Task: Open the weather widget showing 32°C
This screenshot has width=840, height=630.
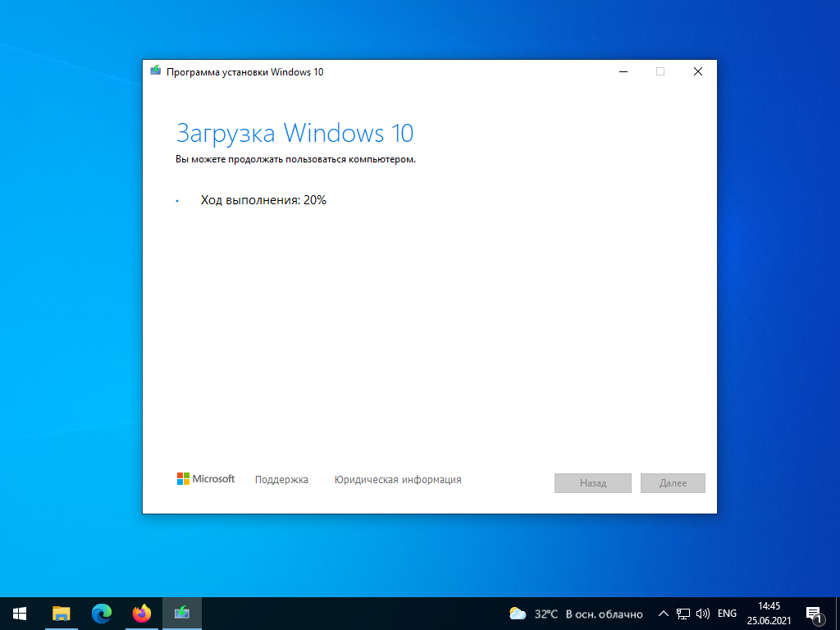Action: tap(576, 614)
